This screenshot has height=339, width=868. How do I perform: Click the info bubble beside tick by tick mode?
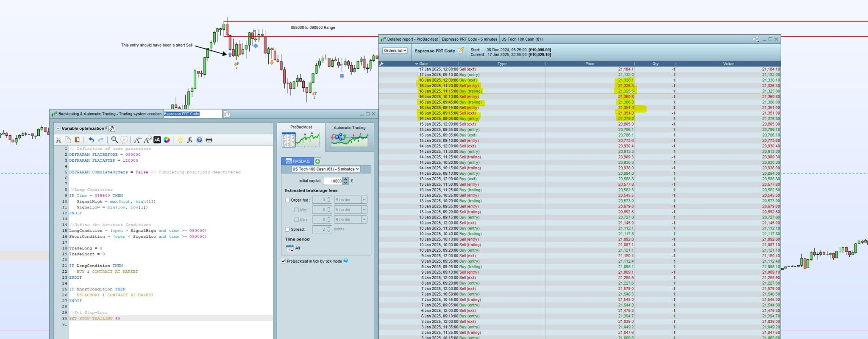coord(346,261)
